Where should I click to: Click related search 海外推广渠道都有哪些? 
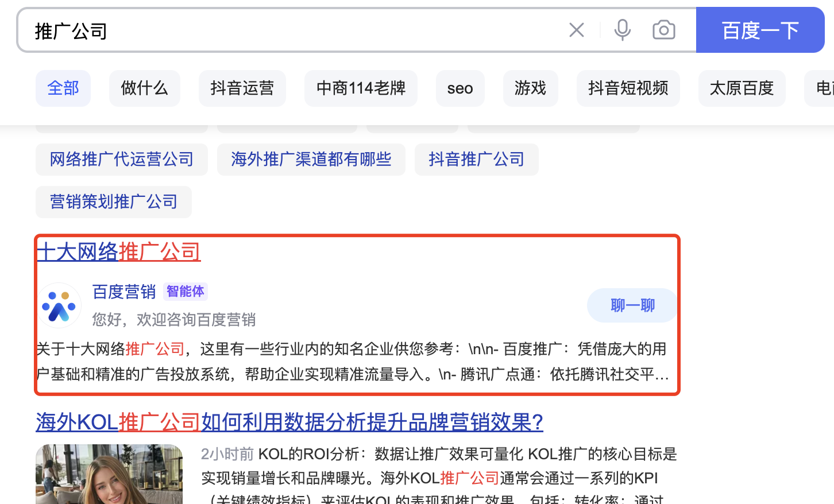pyautogui.click(x=311, y=160)
